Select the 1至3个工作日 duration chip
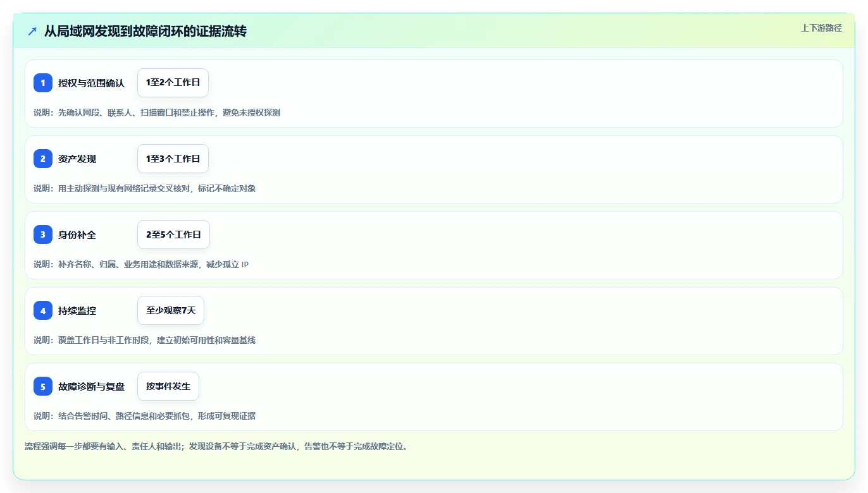Image resolution: width=868 pixels, height=493 pixels. click(x=173, y=159)
